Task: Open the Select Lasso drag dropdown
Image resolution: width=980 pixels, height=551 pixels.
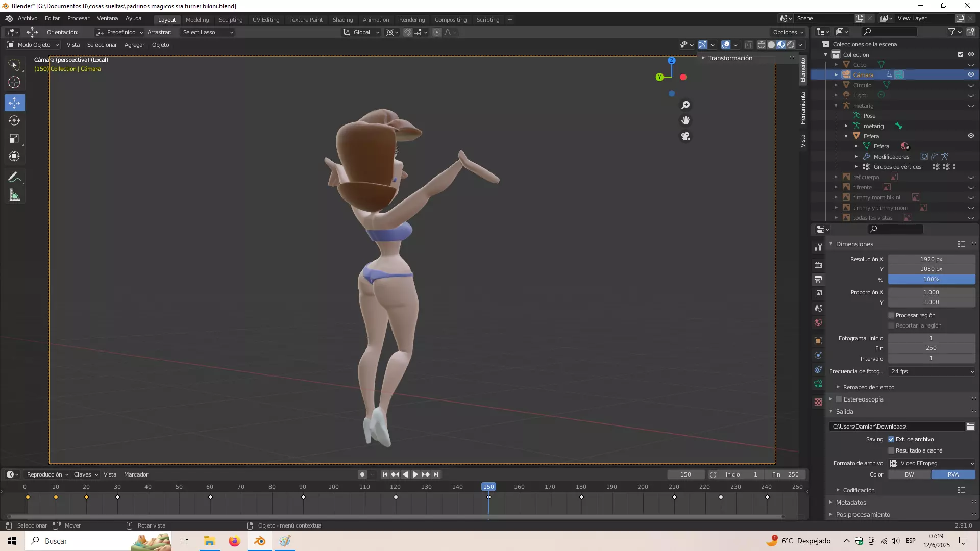Action: pyautogui.click(x=208, y=32)
